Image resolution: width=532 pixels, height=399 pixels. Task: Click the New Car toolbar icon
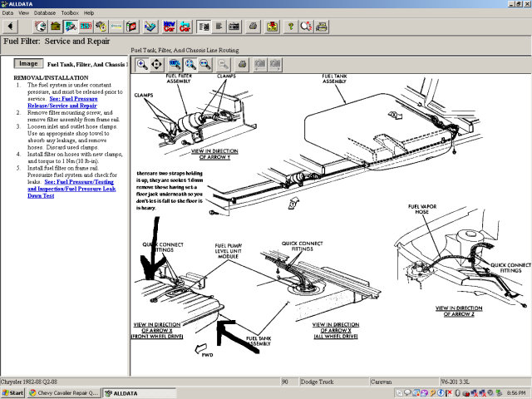pyautogui.click(x=170, y=27)
